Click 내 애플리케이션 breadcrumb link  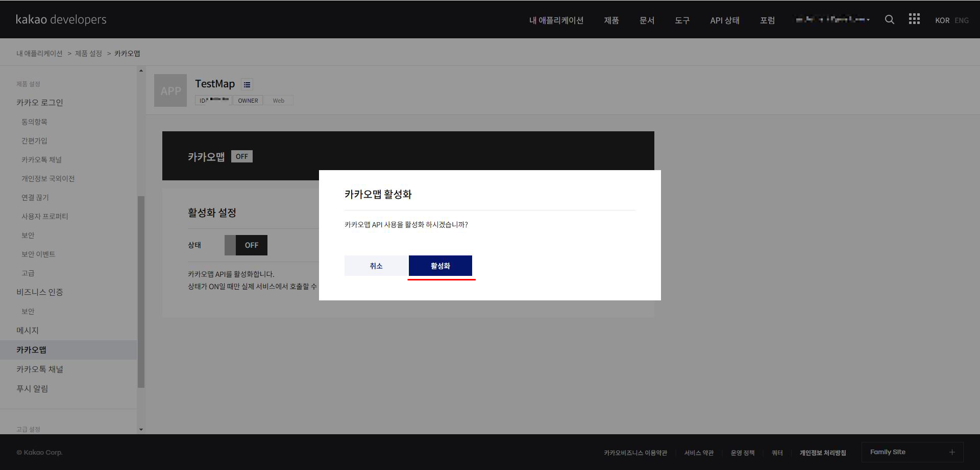(39, 53)
